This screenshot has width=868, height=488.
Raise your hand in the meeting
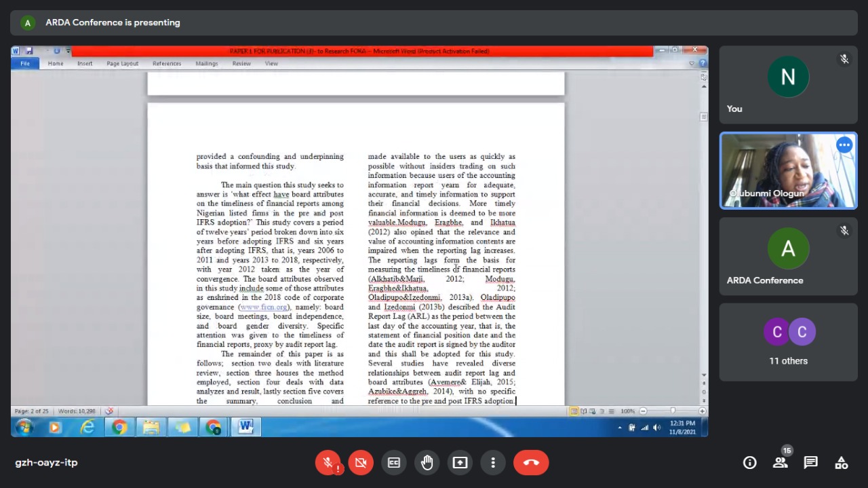pyautogui.click(x=427, y=463)
